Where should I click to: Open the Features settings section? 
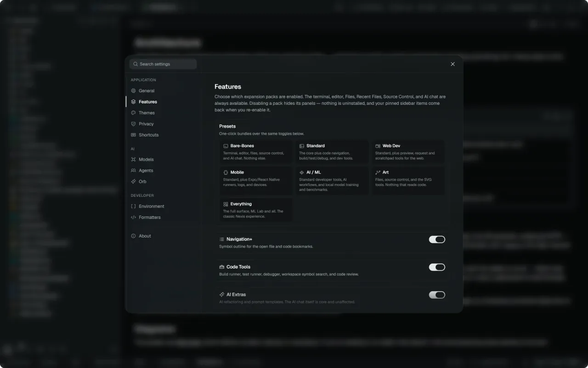[163, 102]
